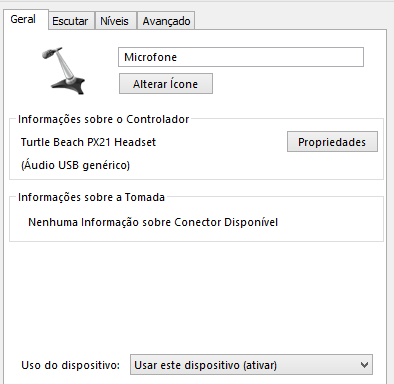Click the microphone device icon
This screenshot has height=384, width=394.
coord(63,71)
